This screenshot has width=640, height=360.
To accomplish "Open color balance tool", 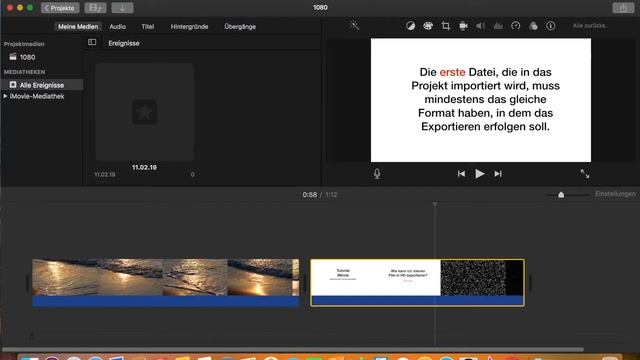I will coord(410,26).
